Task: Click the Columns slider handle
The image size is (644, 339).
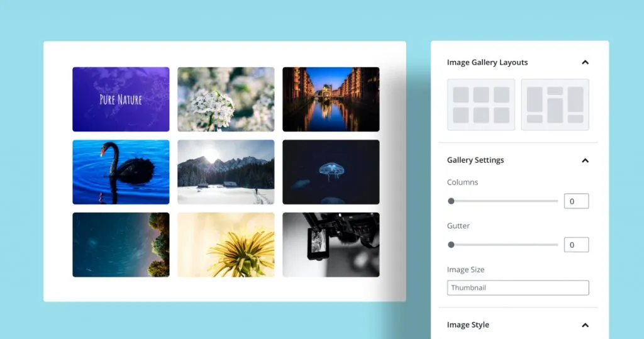Action: click(x=451, y=201)
